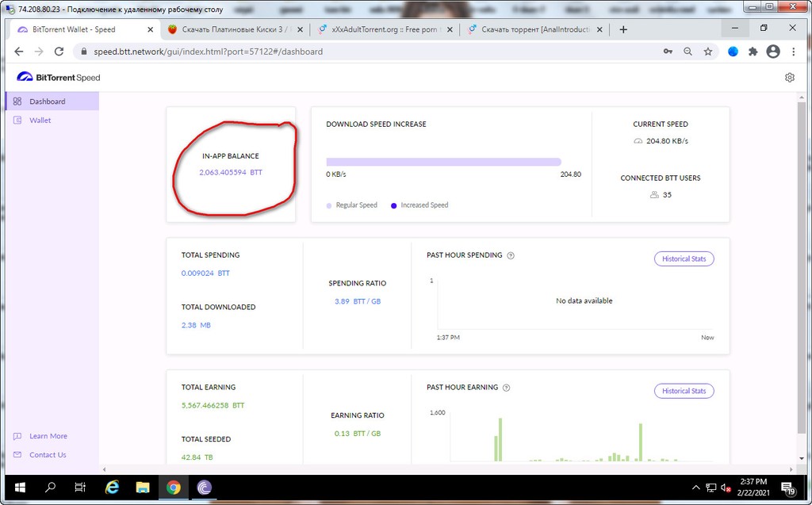This screenshot has height=505, width=812.
Task: Open the Windows Start menu
Action: pyautogui.click(x=20, y=488)
